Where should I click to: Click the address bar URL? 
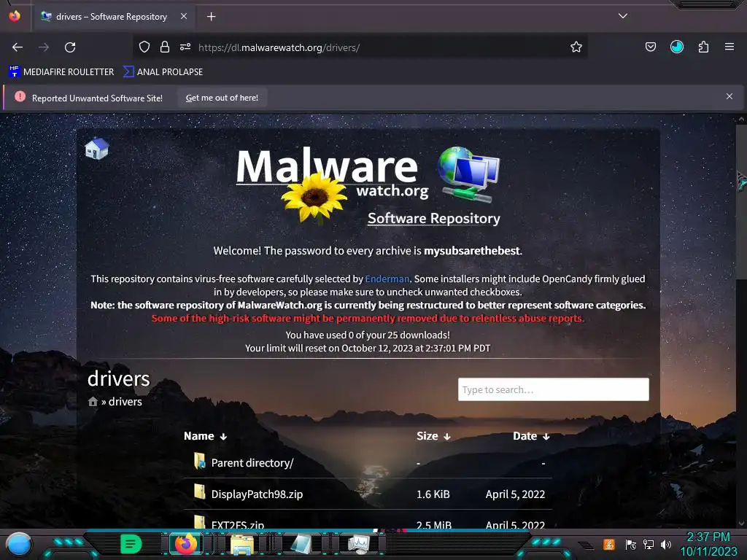pyautogui.click(x=279, y=47)
